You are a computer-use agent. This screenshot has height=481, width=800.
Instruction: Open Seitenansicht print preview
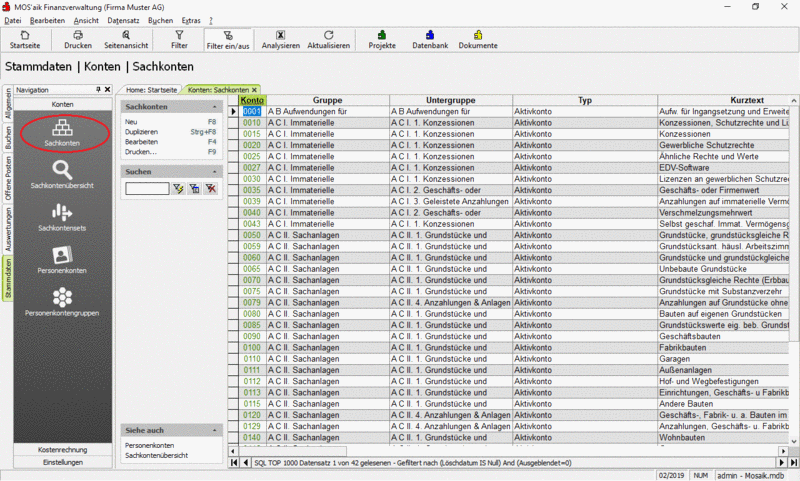click(126, 40)
